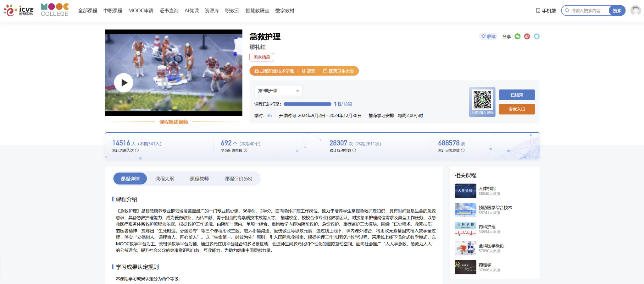Click the 已结束 button
Screen dimensions: 644x284
tap(517, 95)
